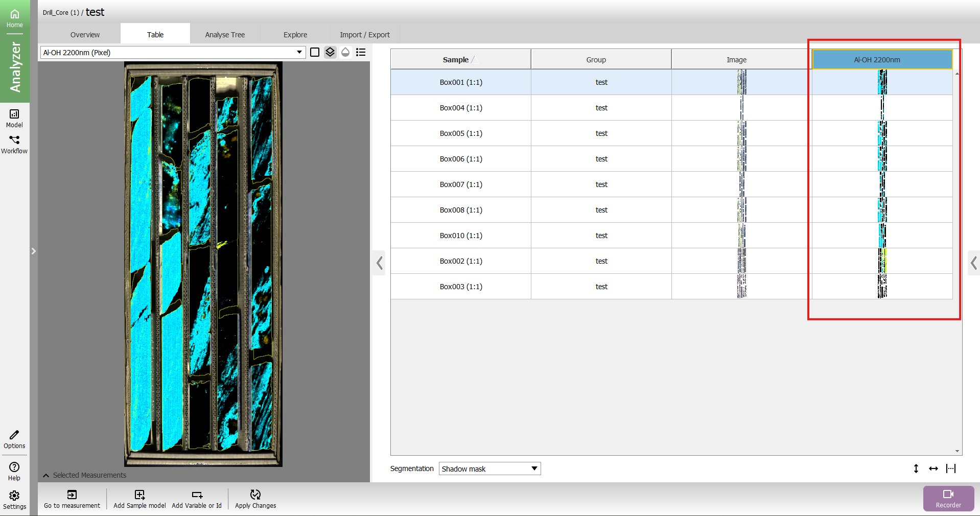The width and height of the screenshot is (980, 516).
Task: Click the Options pencil icon
Action: click(x=14, y=439)
